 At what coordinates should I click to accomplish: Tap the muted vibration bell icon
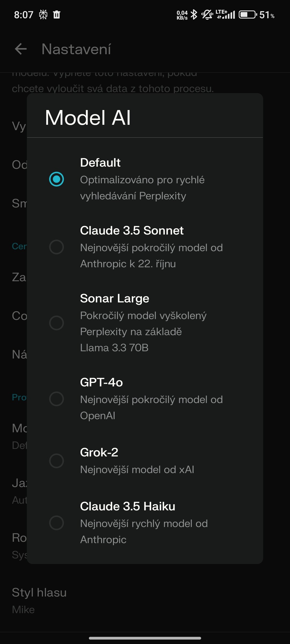pos(207,14)
